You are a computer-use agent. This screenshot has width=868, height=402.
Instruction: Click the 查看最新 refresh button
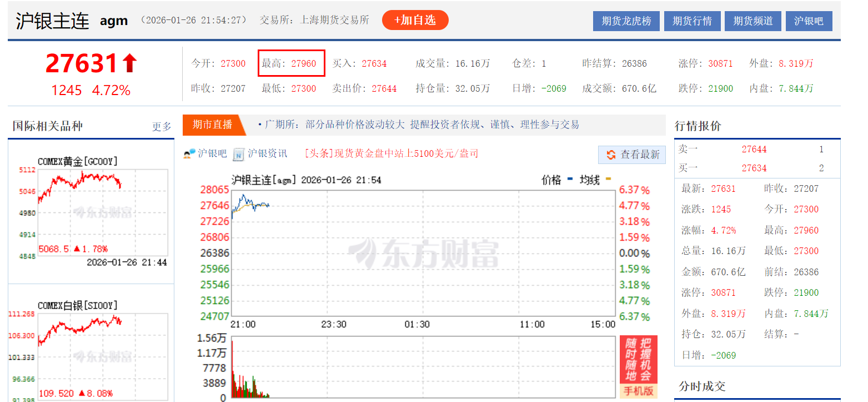click(632, 155)
